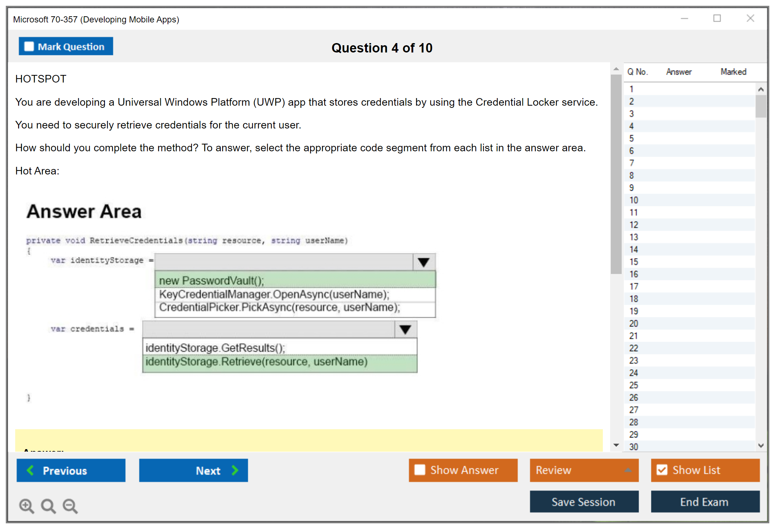Open the identityStorage dropdown arrow
The height and width of the screenshot is (532, 778).
tap(423, 262)
